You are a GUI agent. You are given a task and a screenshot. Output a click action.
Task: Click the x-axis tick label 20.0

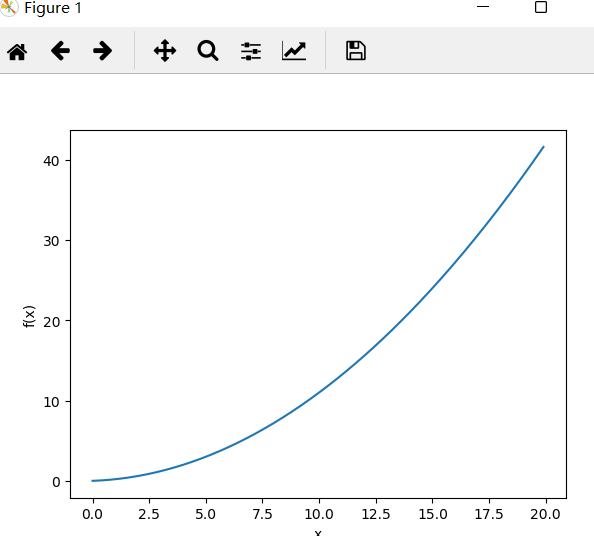click(x=546, y=514)
